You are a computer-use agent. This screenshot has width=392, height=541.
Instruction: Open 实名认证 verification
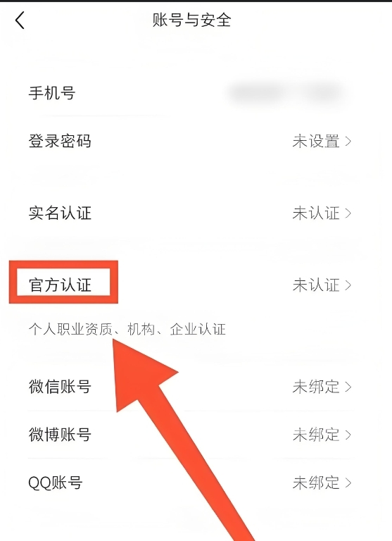coord(196,213)
